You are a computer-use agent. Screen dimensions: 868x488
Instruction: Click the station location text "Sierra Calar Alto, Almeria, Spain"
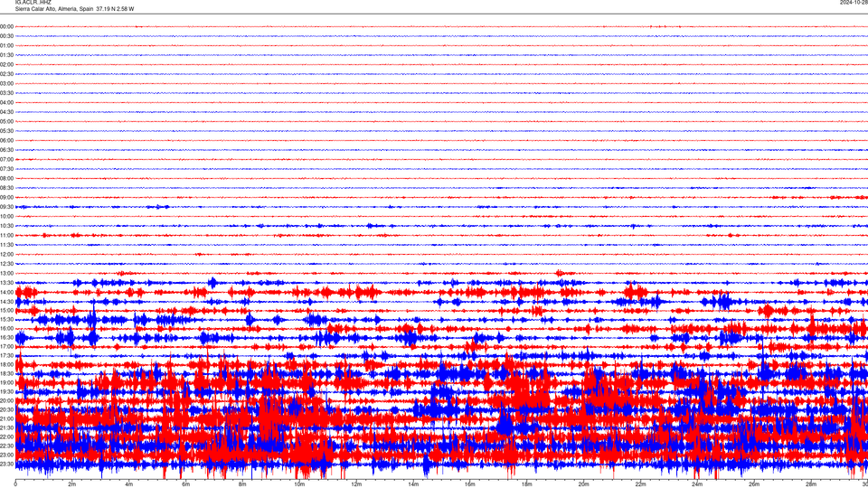[54, 9]
